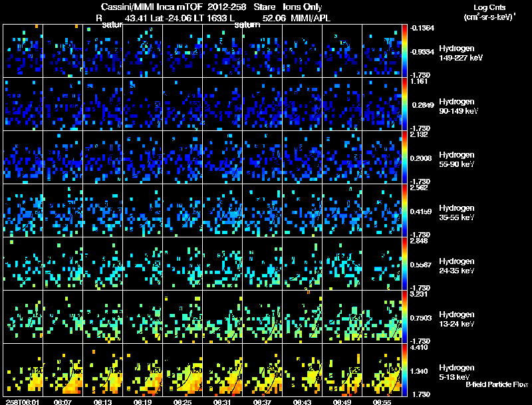The height and width of the screenshot is (405, 532).
Task: Click colorbar value 1.340
Action: [419, 372]
